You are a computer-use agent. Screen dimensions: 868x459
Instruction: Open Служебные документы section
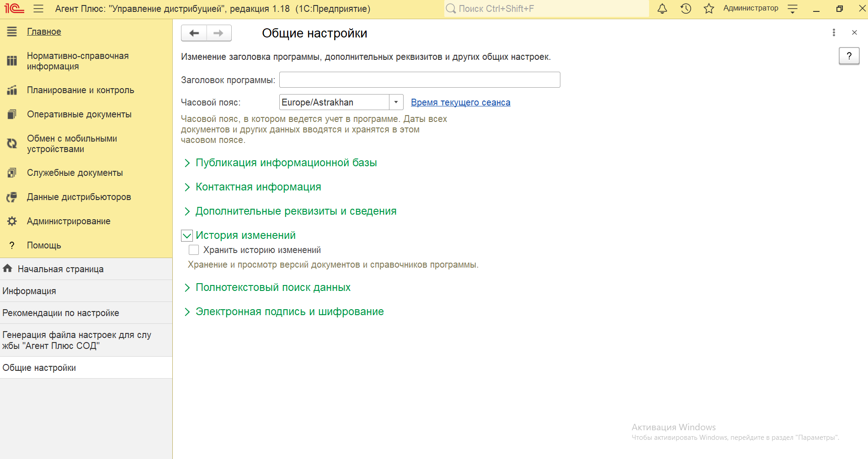coord(75,173)
